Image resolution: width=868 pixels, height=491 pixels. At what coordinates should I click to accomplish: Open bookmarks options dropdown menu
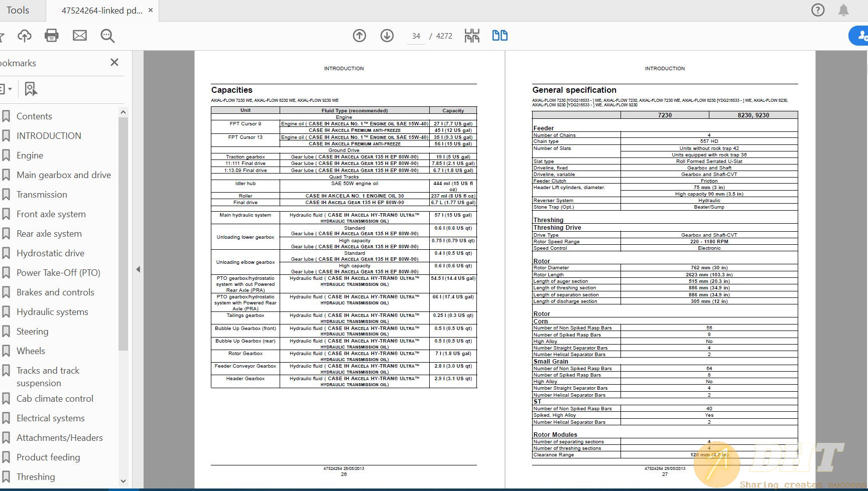click(x=6, y=89)
